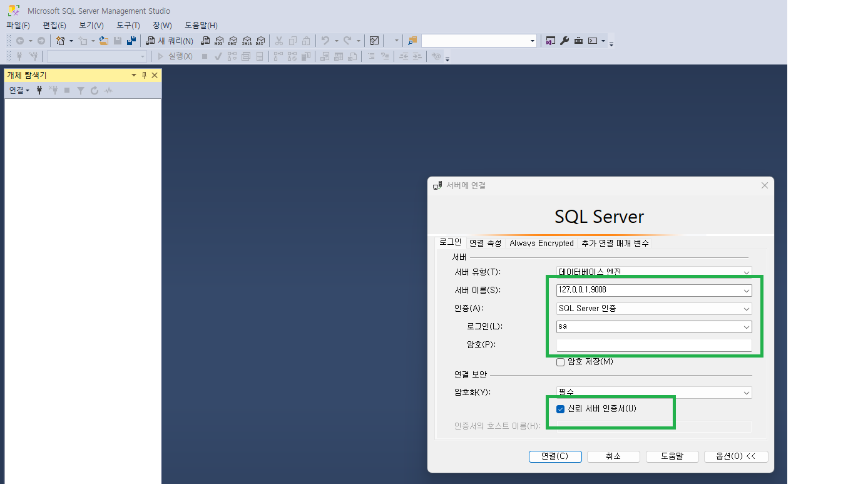
Task: Click the 암호 password field
Action: pos(654,345)
